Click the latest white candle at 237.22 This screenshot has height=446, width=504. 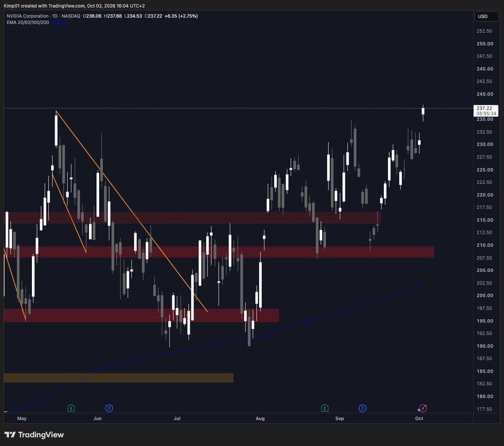pos(423,111)
